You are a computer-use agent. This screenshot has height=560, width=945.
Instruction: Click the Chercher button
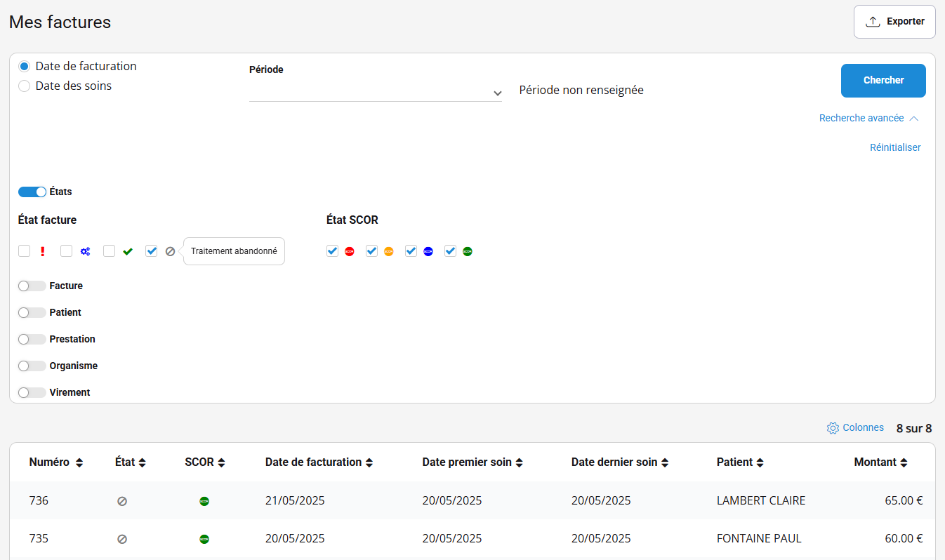883,81
